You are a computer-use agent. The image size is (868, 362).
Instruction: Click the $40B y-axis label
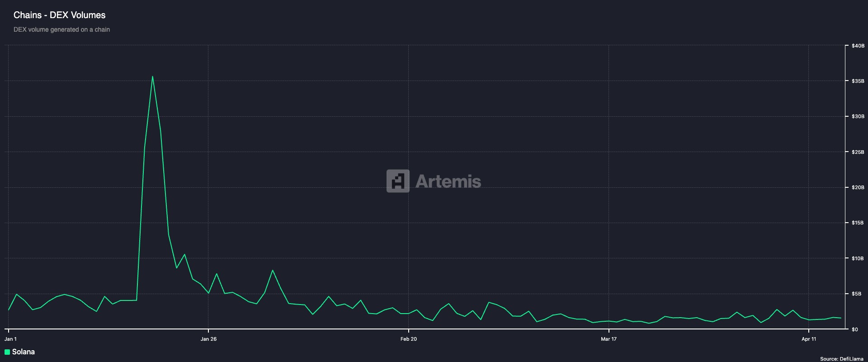(858, 46)
